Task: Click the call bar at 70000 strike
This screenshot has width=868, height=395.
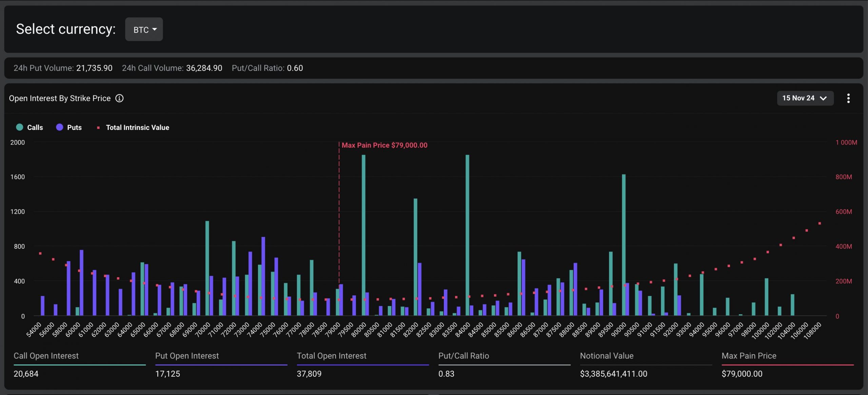Action: tap(207, 268)
